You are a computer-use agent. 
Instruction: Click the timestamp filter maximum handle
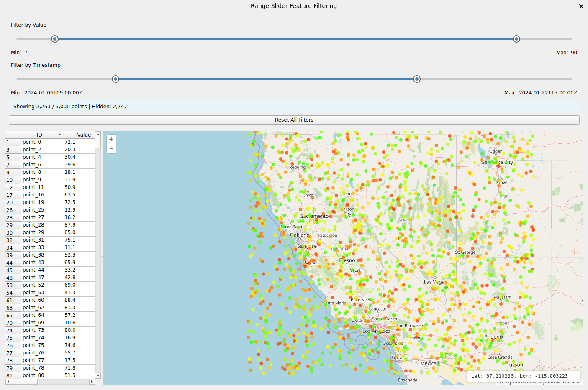pos(417,79)
